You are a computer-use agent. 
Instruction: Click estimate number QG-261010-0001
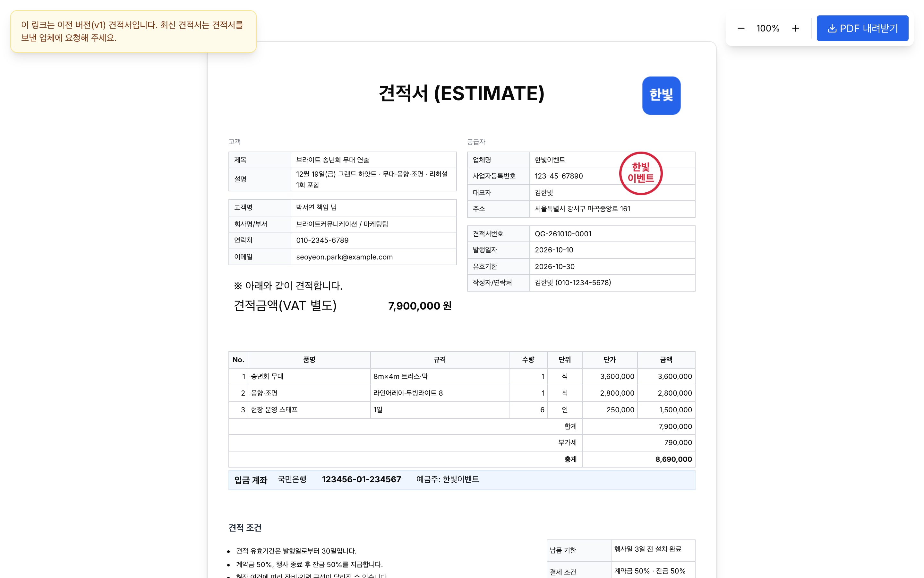pos(563,234)
